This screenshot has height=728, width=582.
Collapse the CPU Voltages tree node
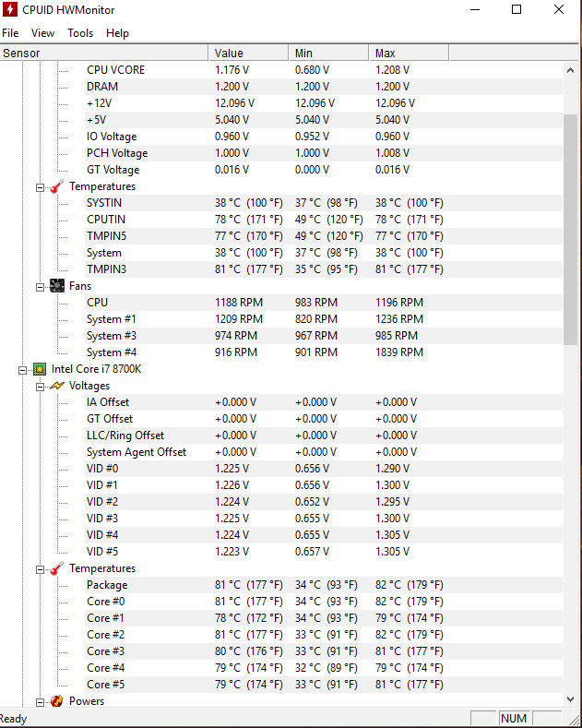coord(41,386)
